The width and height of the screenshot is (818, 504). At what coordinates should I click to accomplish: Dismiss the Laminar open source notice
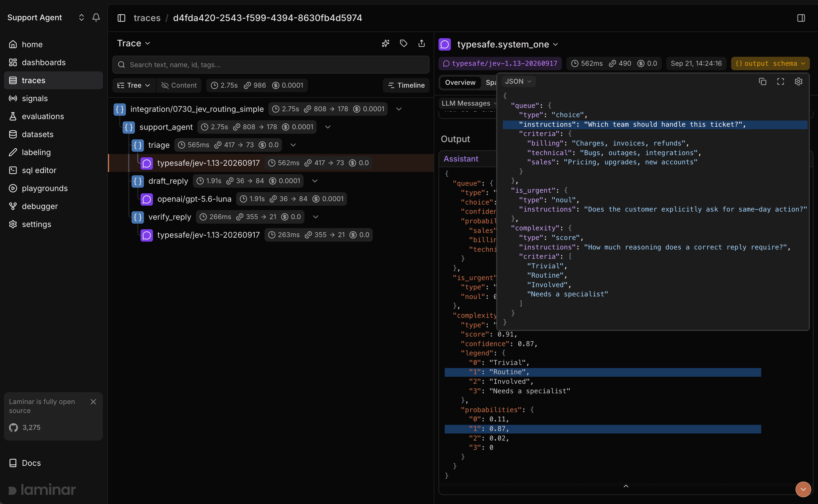[x=93, y=402]
